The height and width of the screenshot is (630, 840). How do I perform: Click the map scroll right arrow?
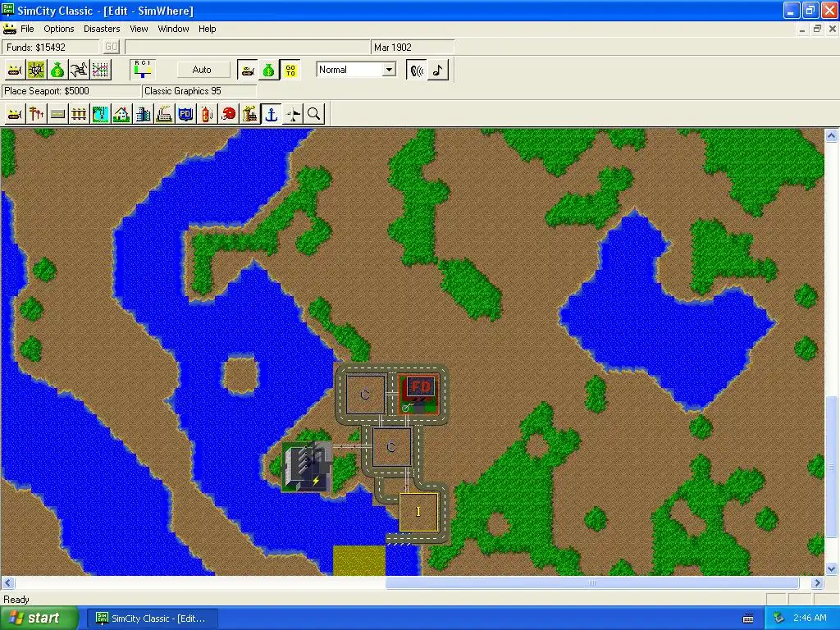point(818,583)
